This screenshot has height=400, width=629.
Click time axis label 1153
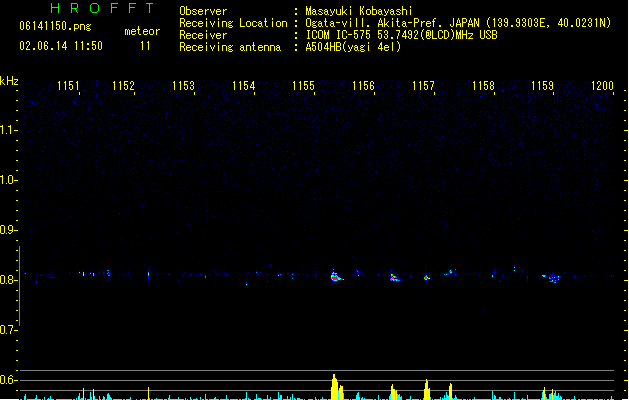[183, 86]
